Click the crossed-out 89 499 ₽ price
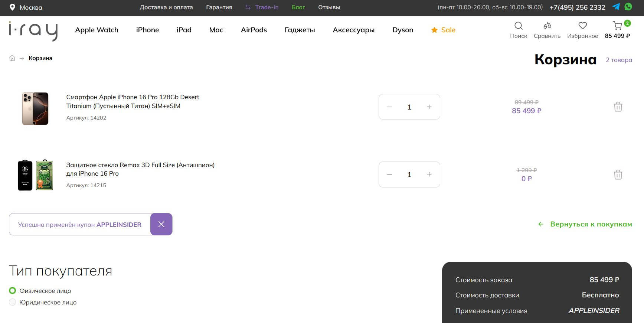Screen dimensions: 644x323 click(526, 102)
